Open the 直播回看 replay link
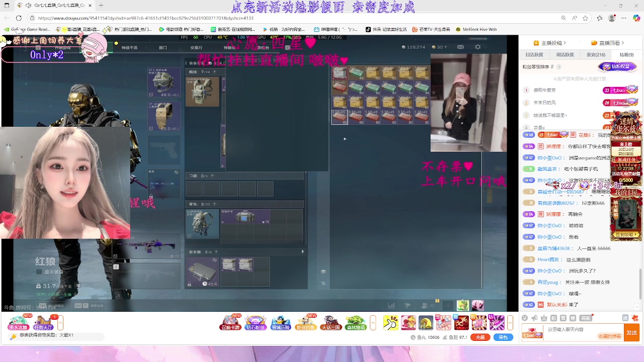This screenshot has height=362, width=644. click(608, 43)
